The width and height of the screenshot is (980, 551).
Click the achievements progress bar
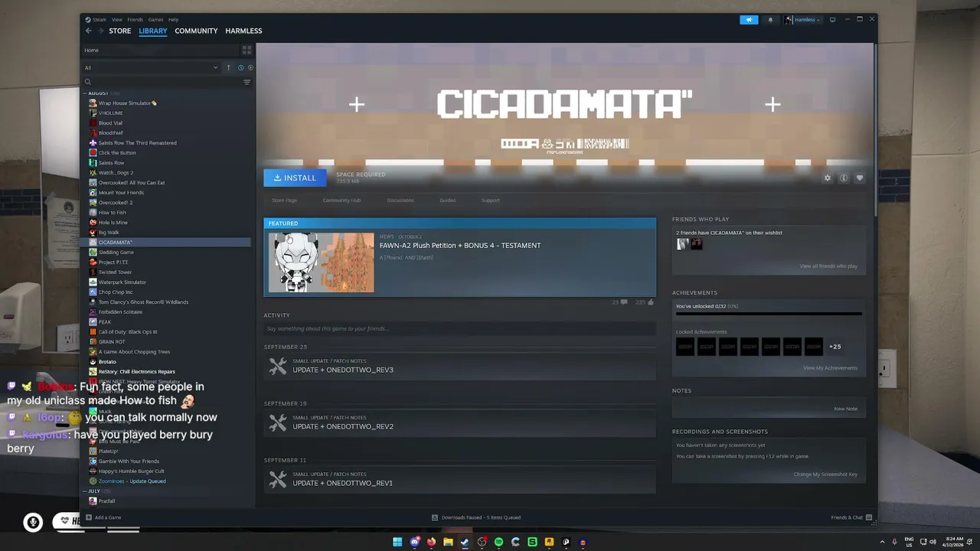[769, 314]
